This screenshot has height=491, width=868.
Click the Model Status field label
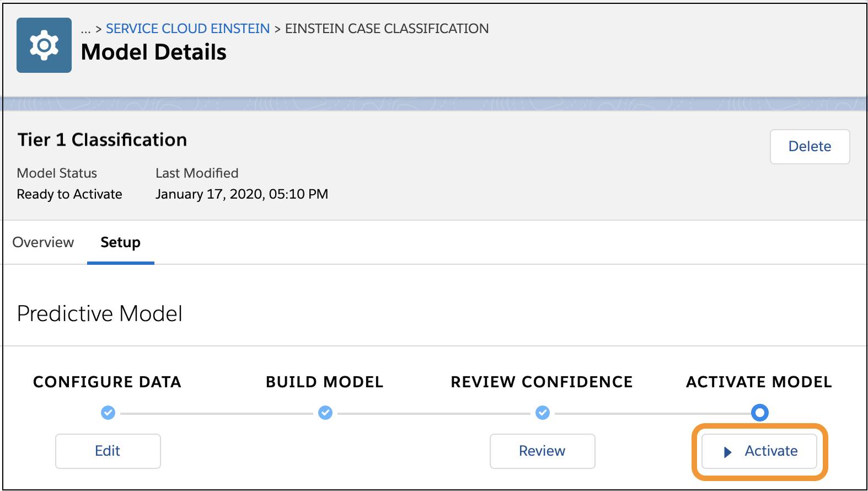tap(57, 173)
